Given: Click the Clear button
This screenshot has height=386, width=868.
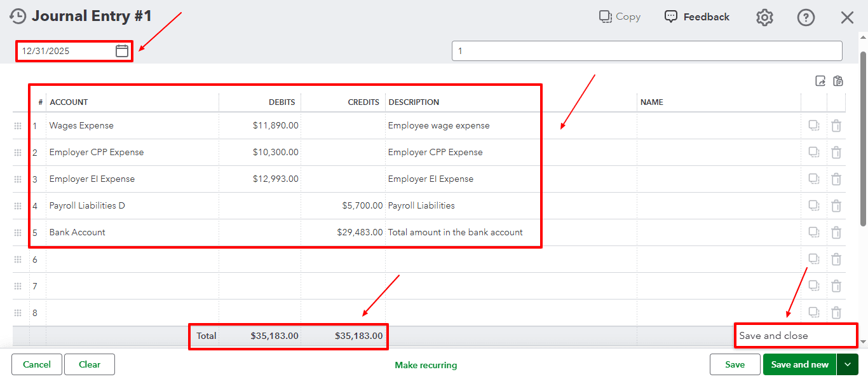Looking at the screenshot, I should click(90, 364).
